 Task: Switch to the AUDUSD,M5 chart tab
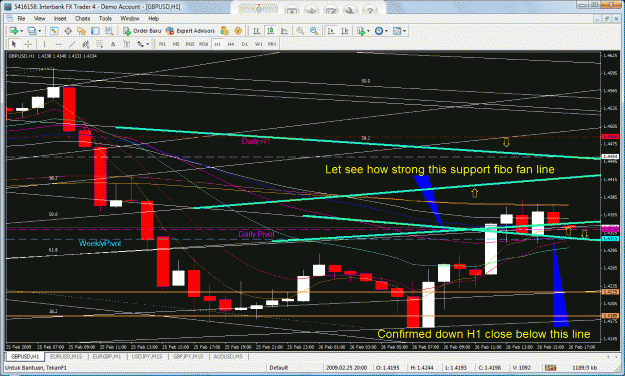228,356
